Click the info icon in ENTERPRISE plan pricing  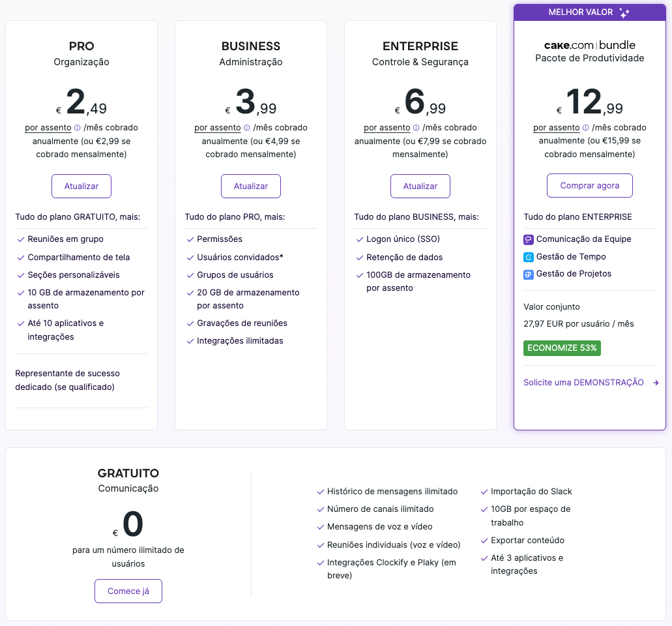tap(416, 128)
